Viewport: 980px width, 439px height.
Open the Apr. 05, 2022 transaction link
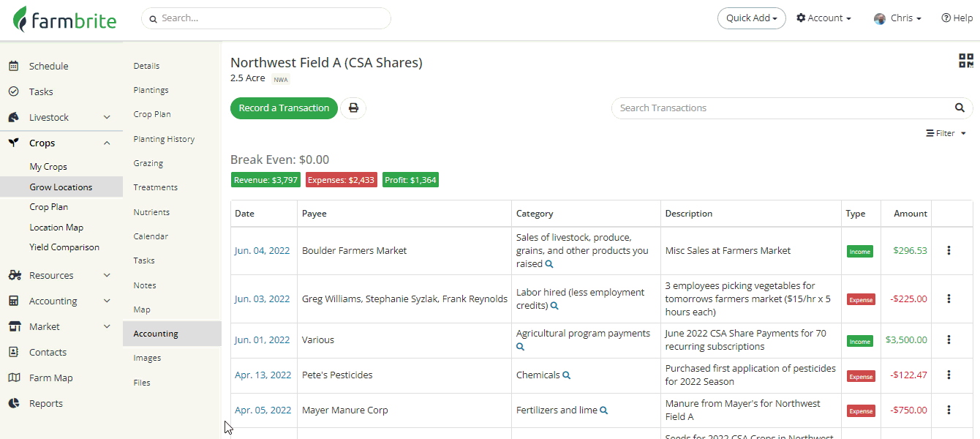pyautogui.click(x=263, y=410)
